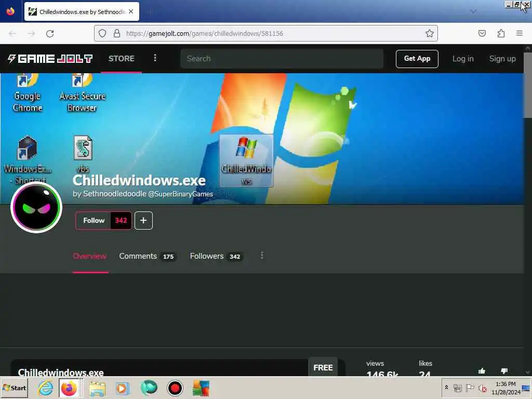This screenshot has height=399, width=532.
Task: Click the gamejolt.com address bar
Action: (265, 33)
